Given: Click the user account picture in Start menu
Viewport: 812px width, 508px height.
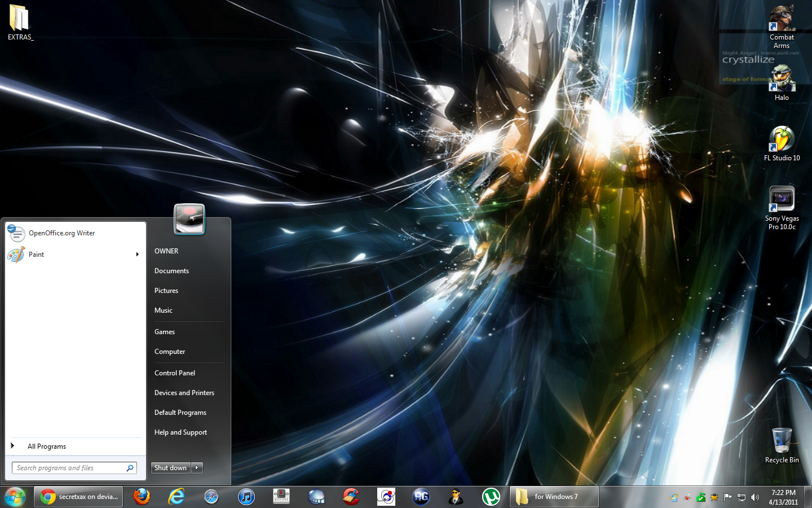Looking at the screenshot, I should point(189,219).
